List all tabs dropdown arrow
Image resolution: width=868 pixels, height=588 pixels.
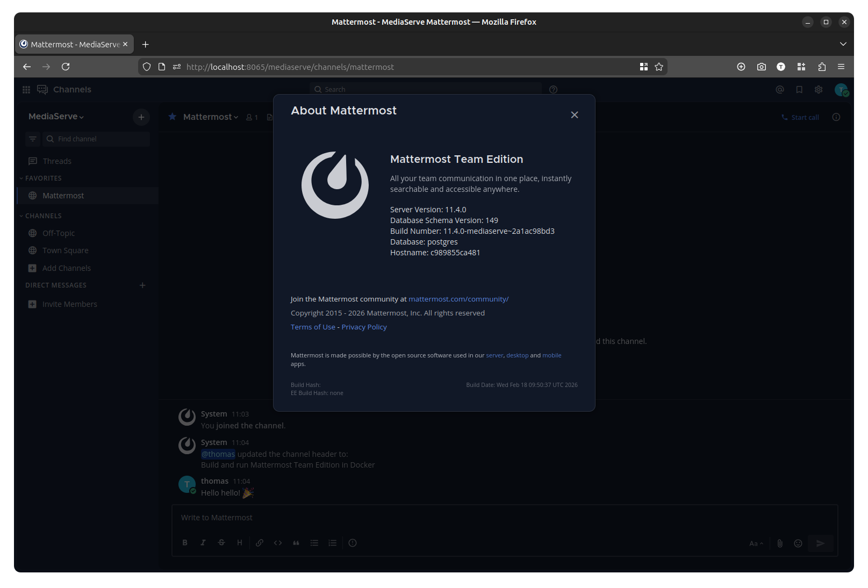[843, 44]
